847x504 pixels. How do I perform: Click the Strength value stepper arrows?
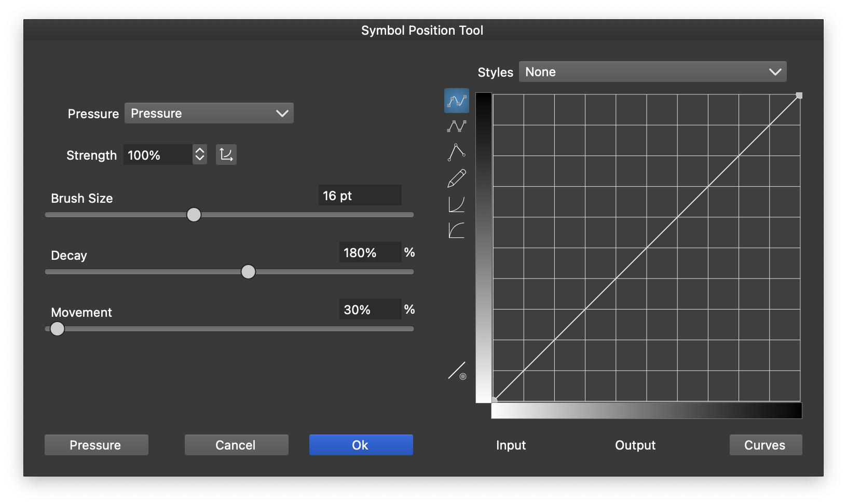point(200,155)
